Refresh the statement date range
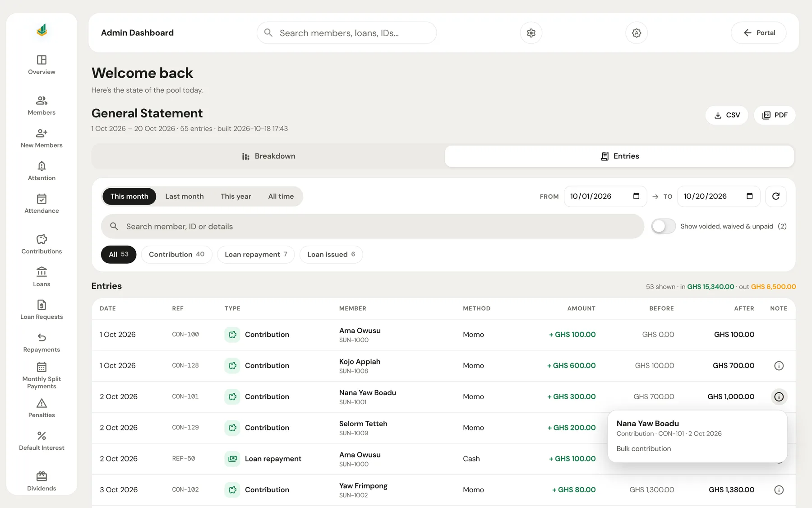 point(776,196)
